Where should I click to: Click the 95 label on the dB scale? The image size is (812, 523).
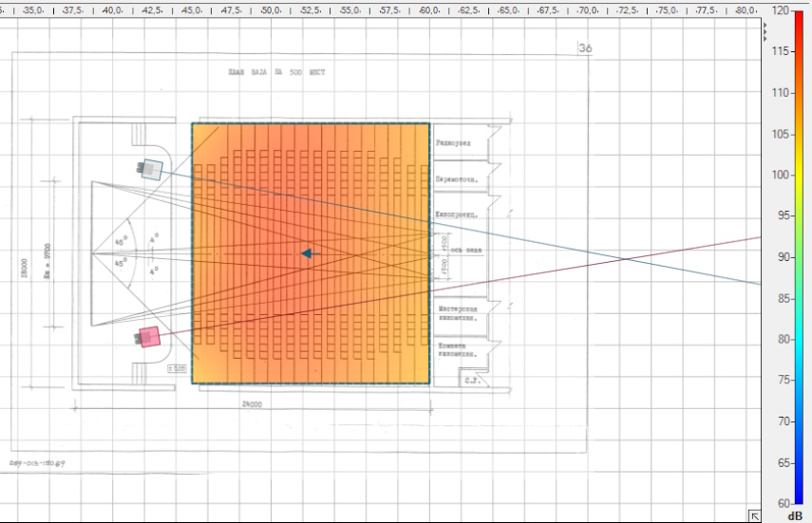click(784, 215)
